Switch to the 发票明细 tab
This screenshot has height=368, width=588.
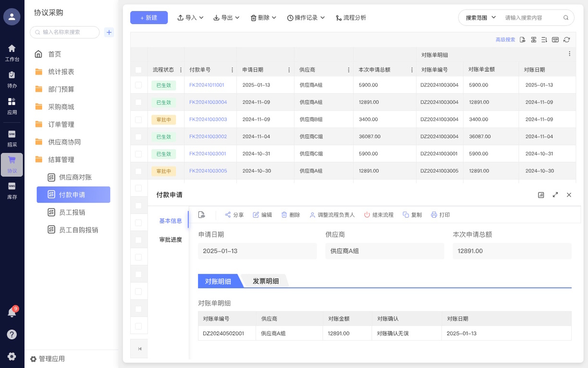pos(266,281)
